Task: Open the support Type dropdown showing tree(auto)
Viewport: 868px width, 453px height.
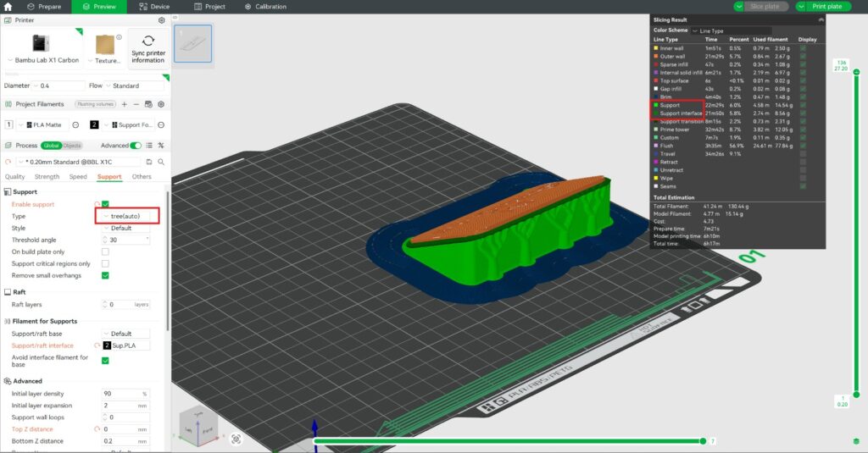Action: [127, 216]
